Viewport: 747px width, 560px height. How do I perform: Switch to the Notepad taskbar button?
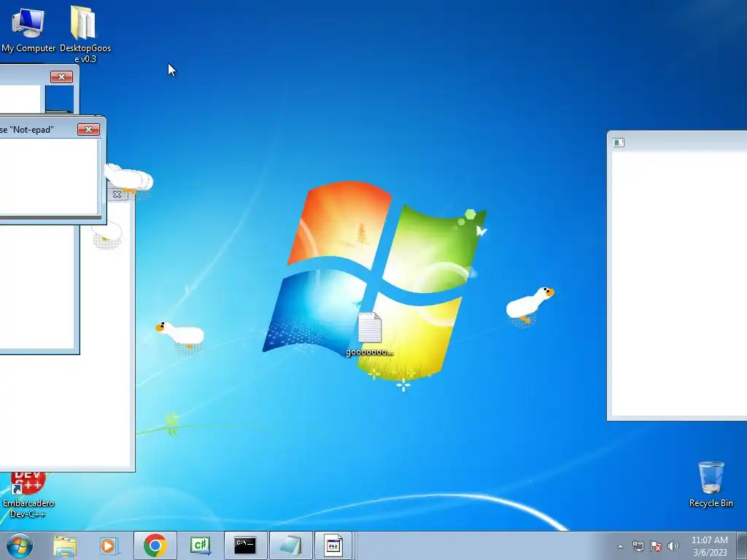[x=290, y=545]
